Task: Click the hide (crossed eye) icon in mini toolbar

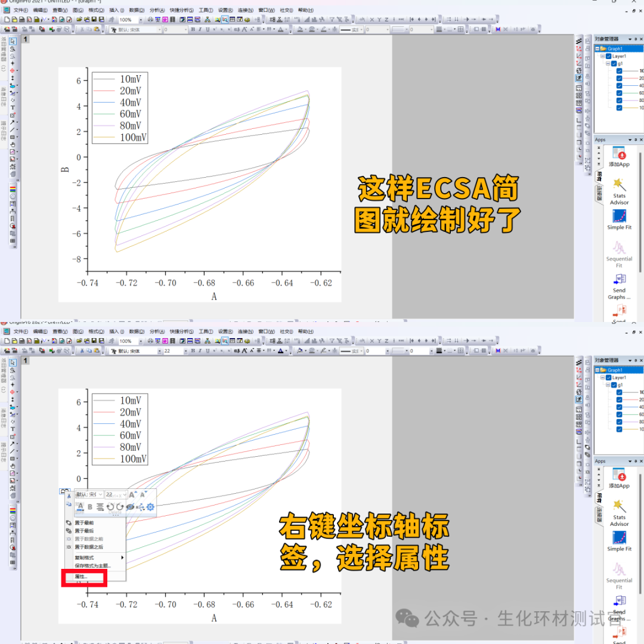Action: pyautogui.click(x=130, y=507)
